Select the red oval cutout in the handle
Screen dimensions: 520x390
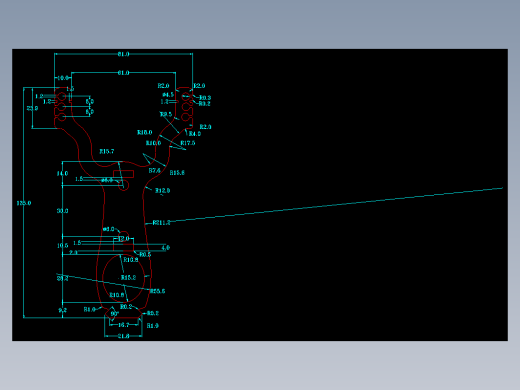tap(124, 279)
